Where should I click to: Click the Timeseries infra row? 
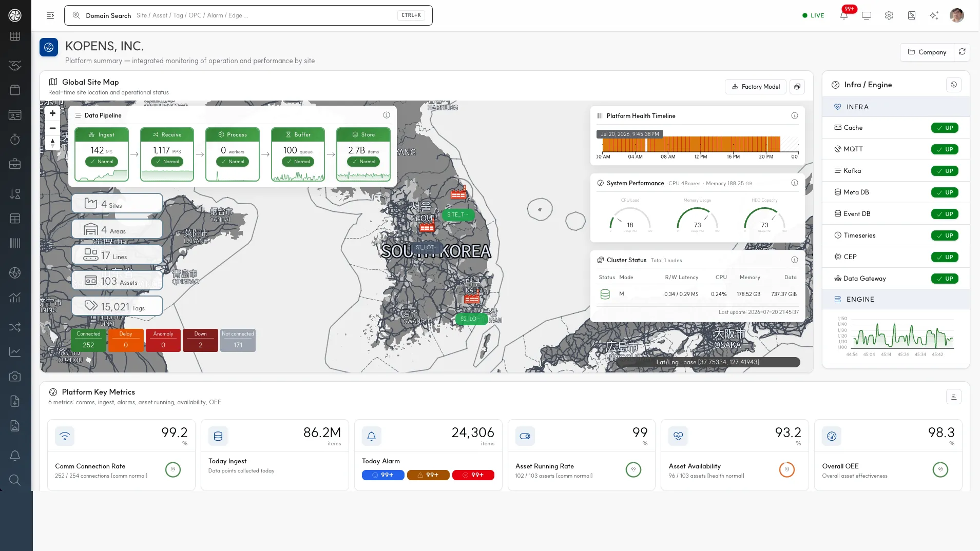coord(896,235)
